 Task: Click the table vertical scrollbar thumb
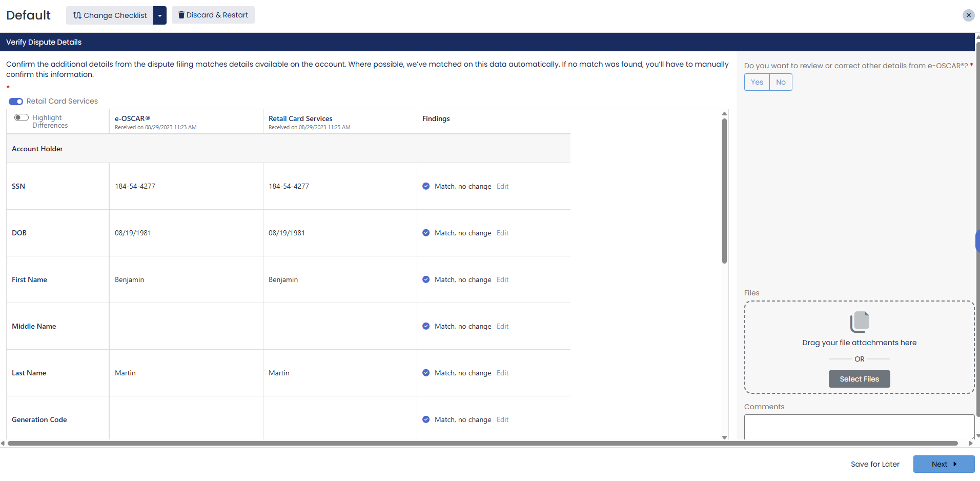click(724, 191)
